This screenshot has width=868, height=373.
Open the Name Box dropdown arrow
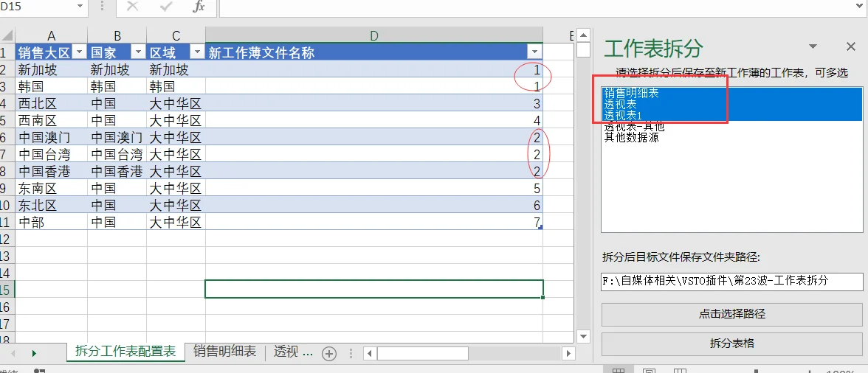80,7
